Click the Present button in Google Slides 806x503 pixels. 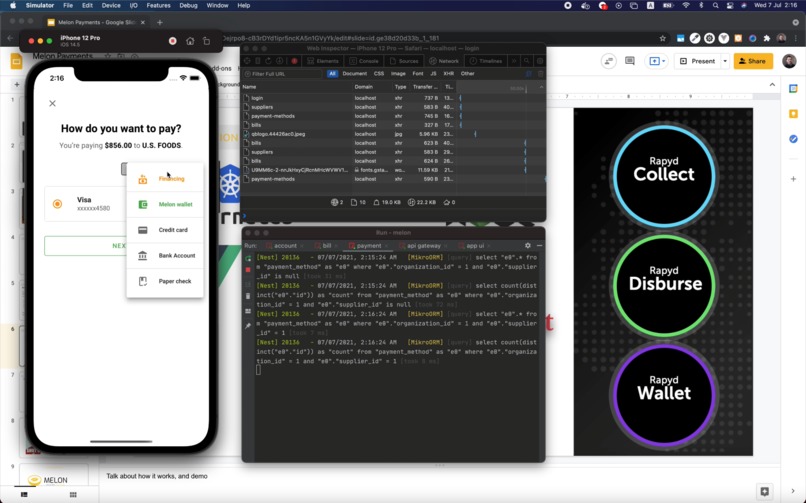click(698, 61)
